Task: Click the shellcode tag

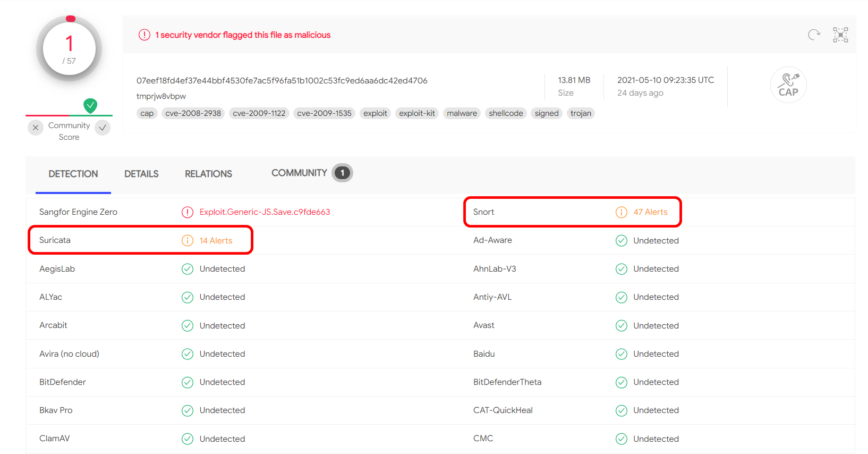Action: pos(506,113)
